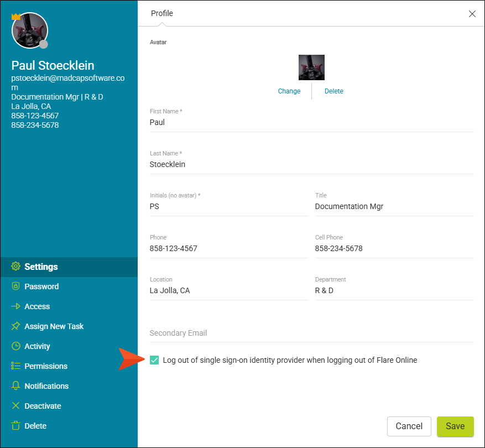485x448 pixels.
Task: Click the Access arrow icon
Action: pyautogui.click(x=16, y=306)
